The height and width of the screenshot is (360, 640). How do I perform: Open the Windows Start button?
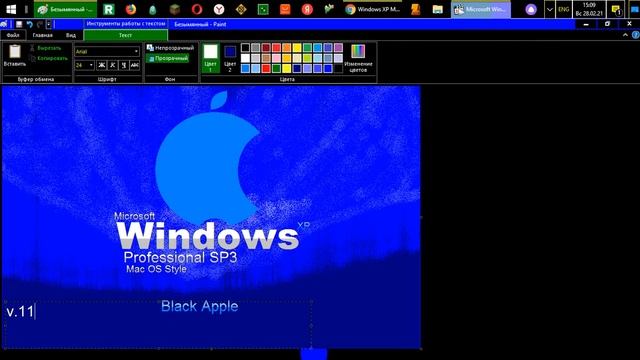[x=11, y=9]
